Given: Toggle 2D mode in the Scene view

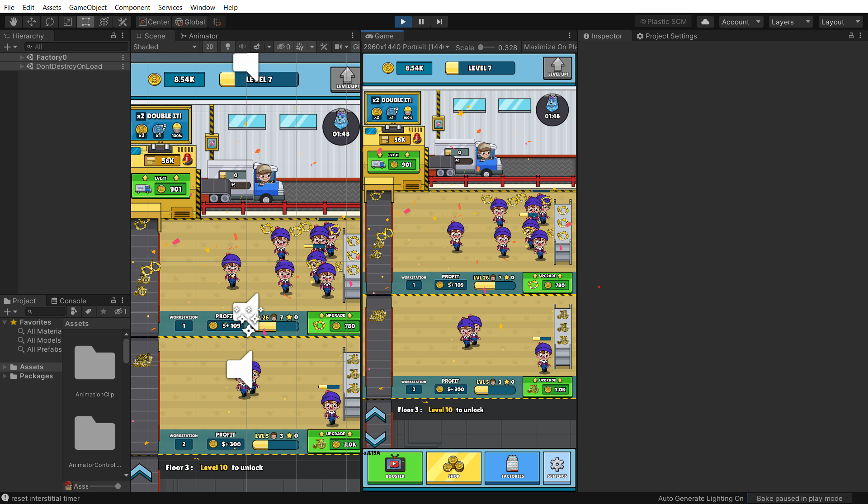Looking at the screenshot, I should point(210,47).
